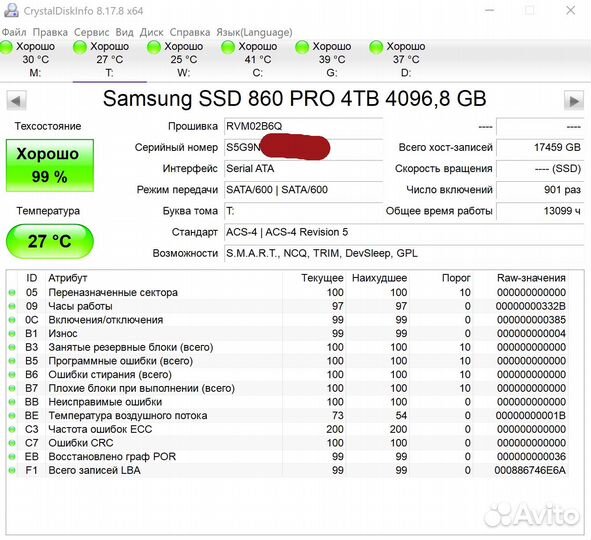This screenshot has width=591, height=540.
Task: Close the CrystalDiskInfo window
Action: 571,10
